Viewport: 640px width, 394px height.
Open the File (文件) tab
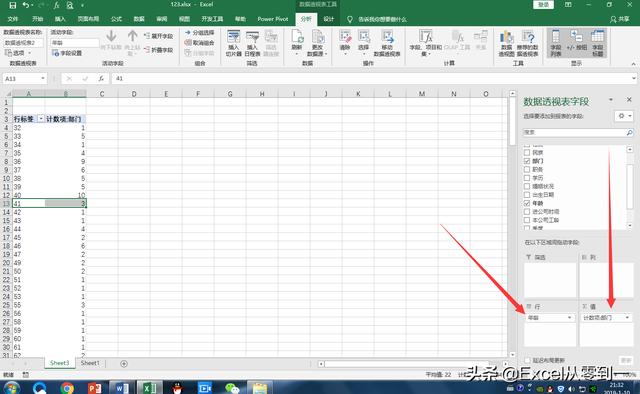point(13,19)
